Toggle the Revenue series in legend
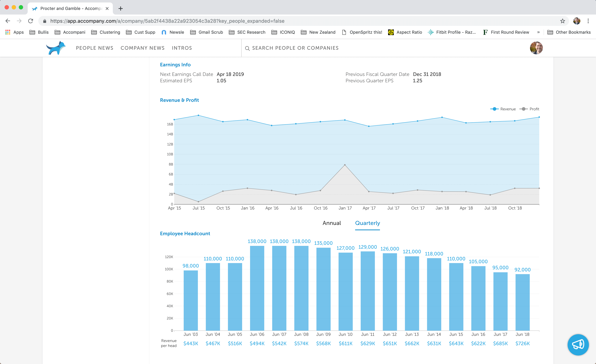Screen dimensions: 596x364 [x=503, y=109]
